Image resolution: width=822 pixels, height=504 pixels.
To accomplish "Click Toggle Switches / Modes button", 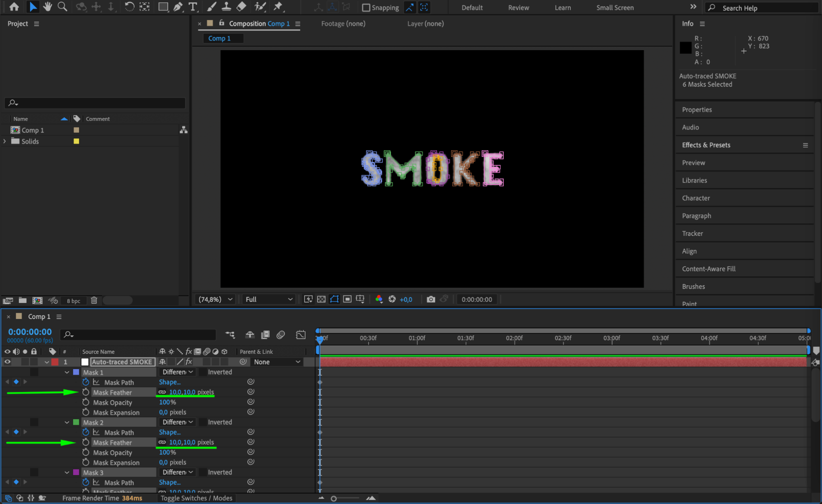I will (196, 498).
